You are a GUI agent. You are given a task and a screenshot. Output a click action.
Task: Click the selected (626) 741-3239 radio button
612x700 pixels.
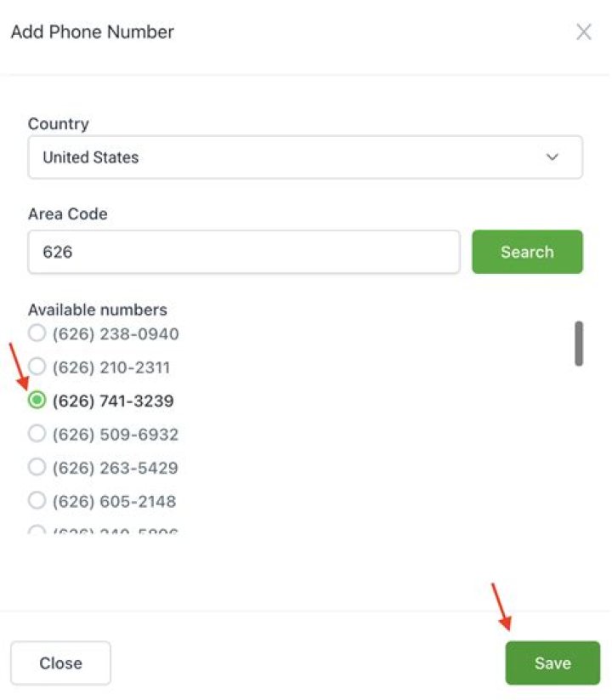(37, 400)
